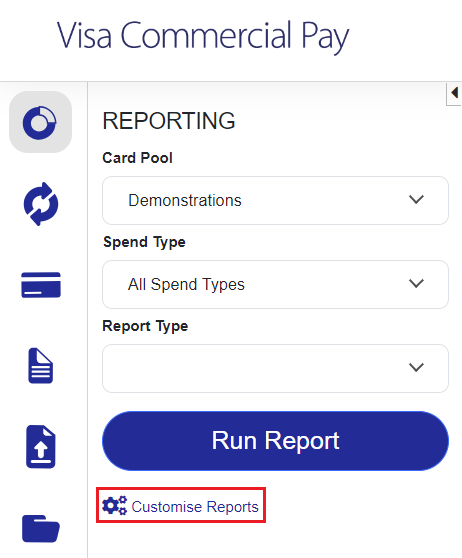
Task: Open the file upload sidebar icon
Action: [41, 447]
